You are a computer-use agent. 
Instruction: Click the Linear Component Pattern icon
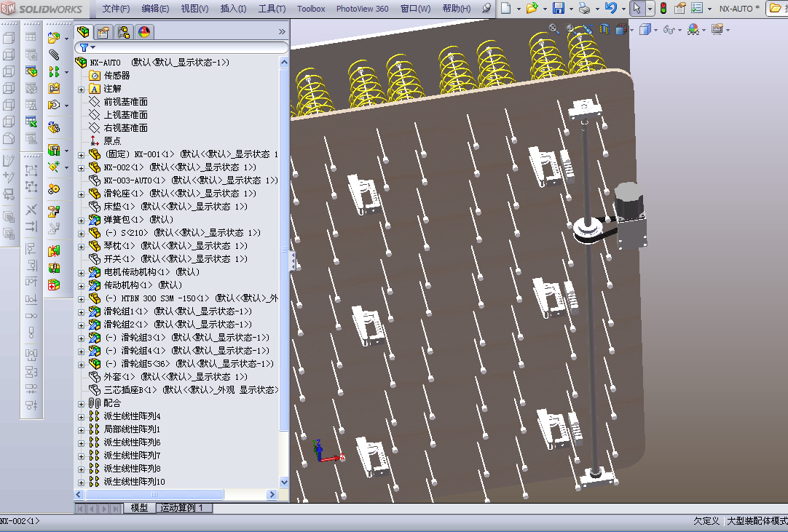point(54,72)
